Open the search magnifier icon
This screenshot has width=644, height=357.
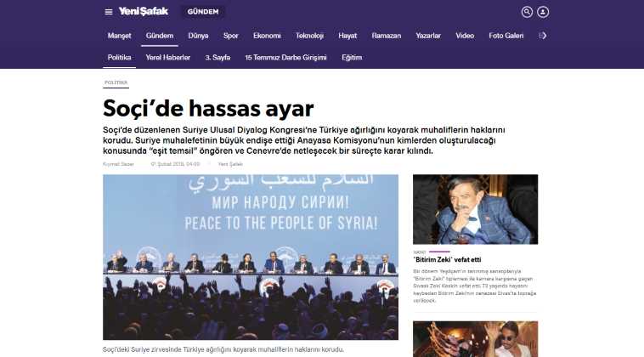(527, 12)
